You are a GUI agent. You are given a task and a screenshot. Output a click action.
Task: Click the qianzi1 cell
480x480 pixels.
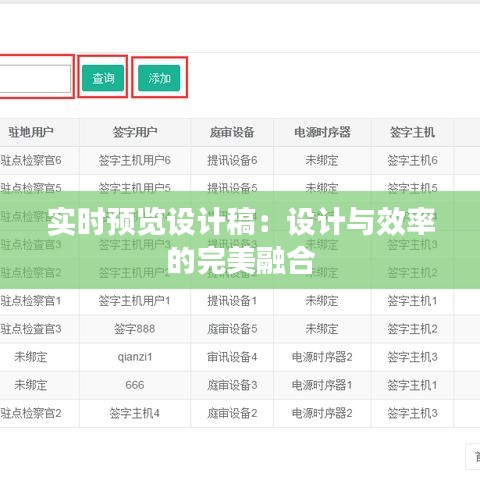(135, 357)
